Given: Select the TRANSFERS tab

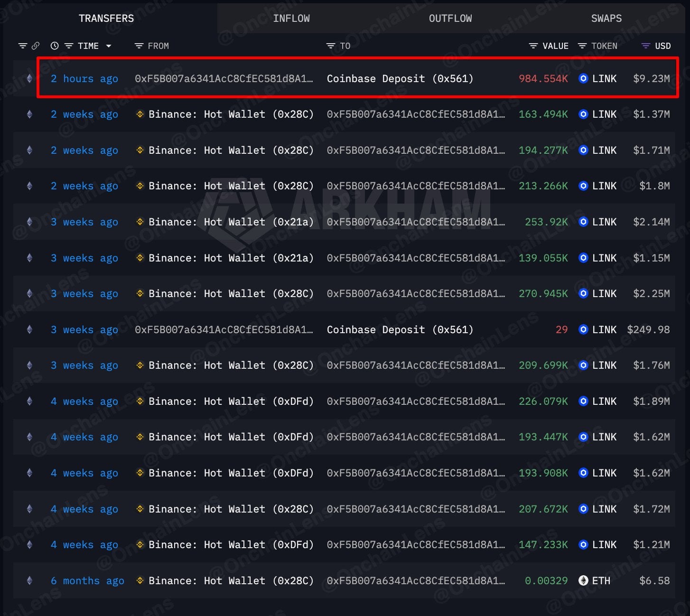Looking at the screenshot, I should point(106,18).
